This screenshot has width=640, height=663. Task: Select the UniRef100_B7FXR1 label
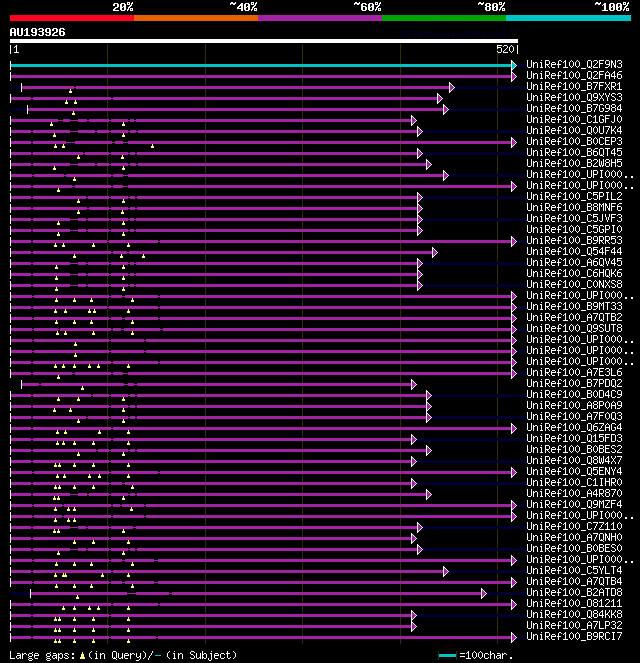[x=574, y=86]
